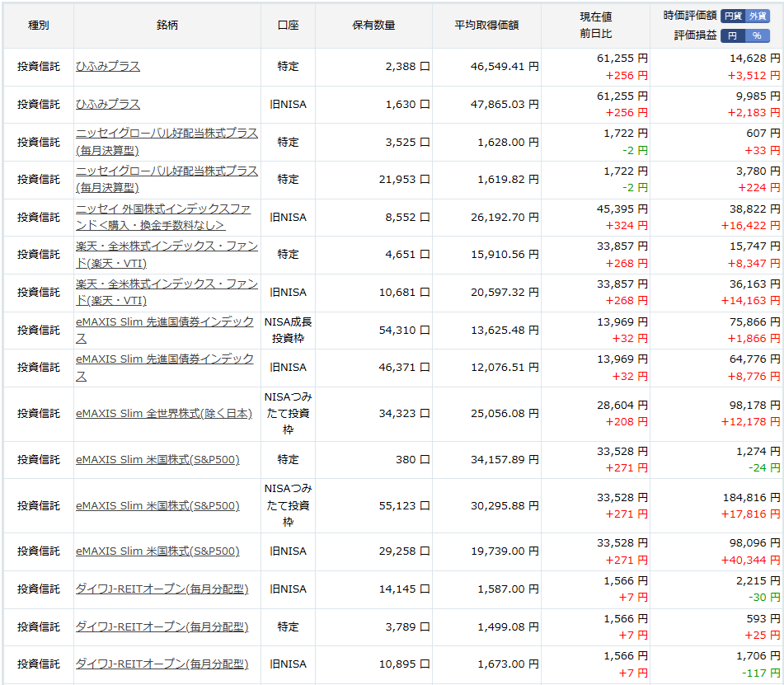Select current price 45,395 円
Viewport: 784px width, 685px height.
622,209
